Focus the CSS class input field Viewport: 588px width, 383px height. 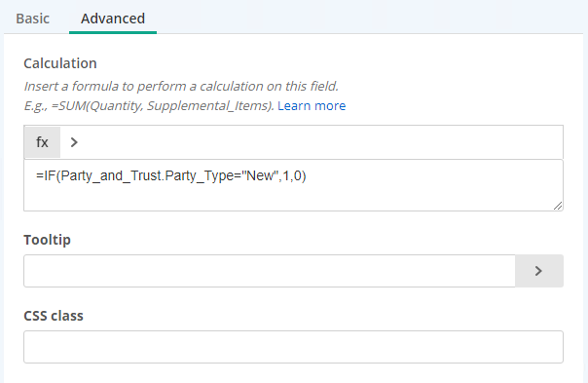coord(293,347)
